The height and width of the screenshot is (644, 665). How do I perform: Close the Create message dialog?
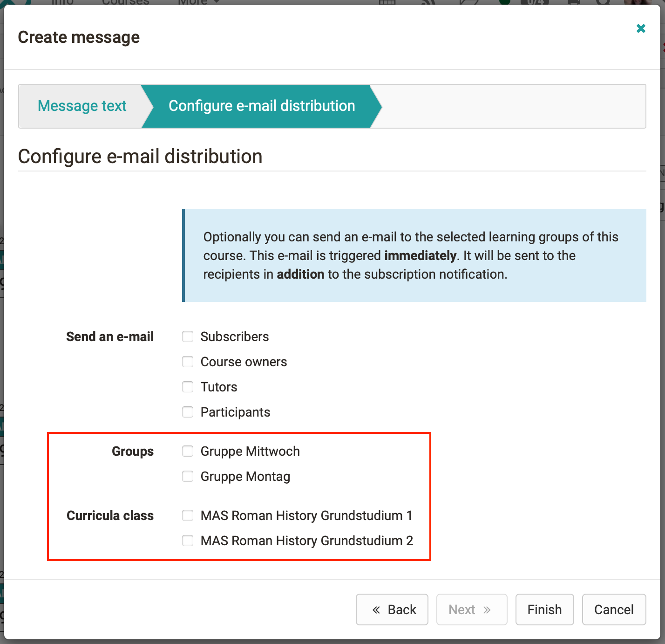[x=641, y=28]
